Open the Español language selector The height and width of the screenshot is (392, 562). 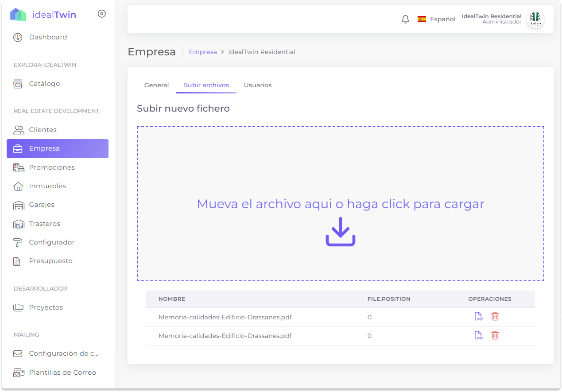(x=437, y=19)
